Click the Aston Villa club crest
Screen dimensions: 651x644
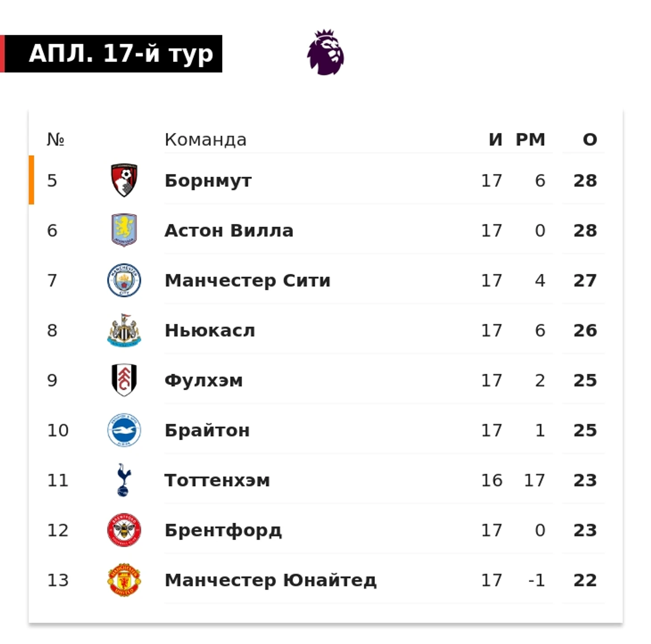pos(124,230)
